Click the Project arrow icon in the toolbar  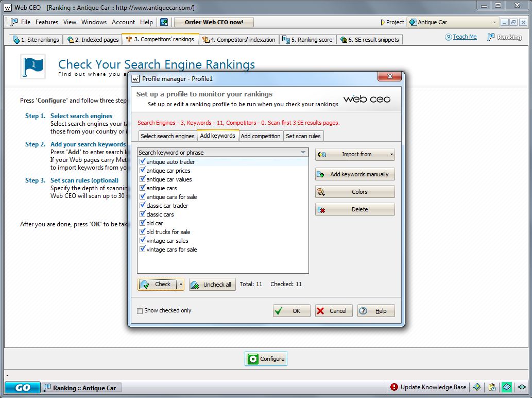coord(383,22)
